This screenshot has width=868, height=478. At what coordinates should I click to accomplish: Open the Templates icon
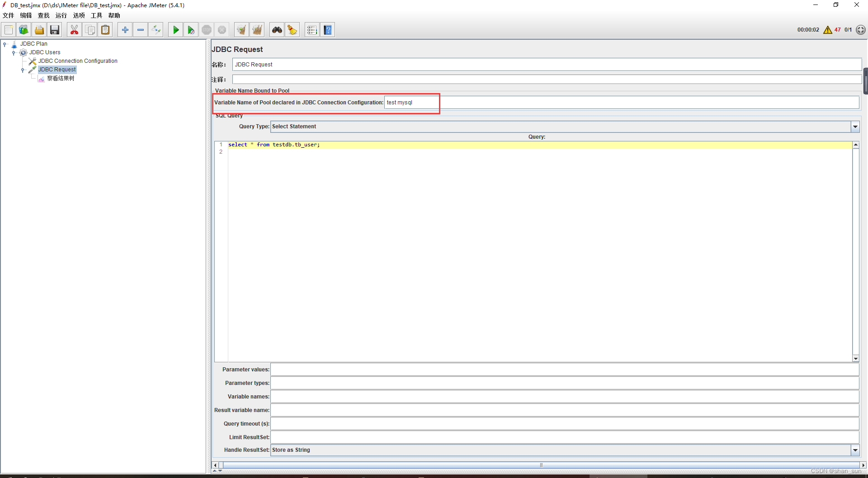coord(24,30)
